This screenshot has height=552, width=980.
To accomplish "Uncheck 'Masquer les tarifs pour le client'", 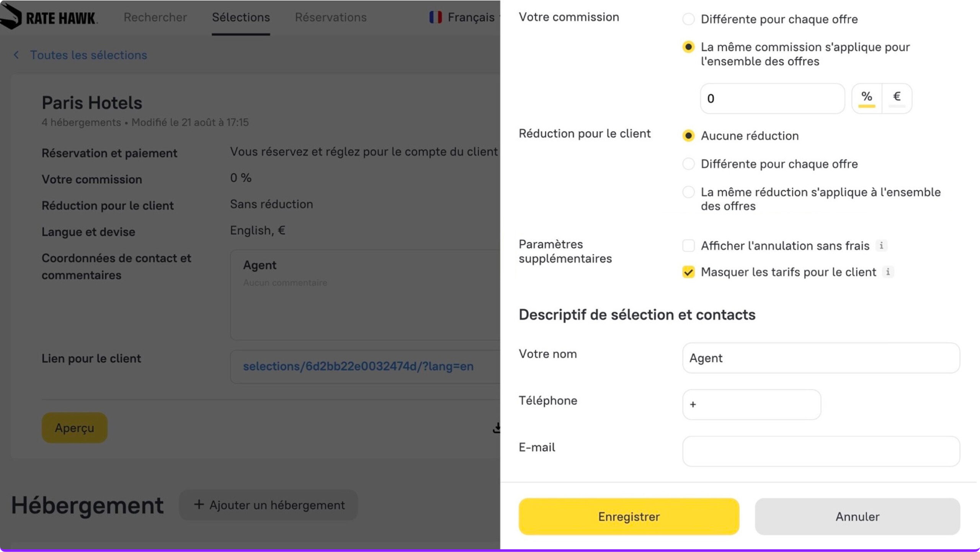I will [x=688, y=272].
